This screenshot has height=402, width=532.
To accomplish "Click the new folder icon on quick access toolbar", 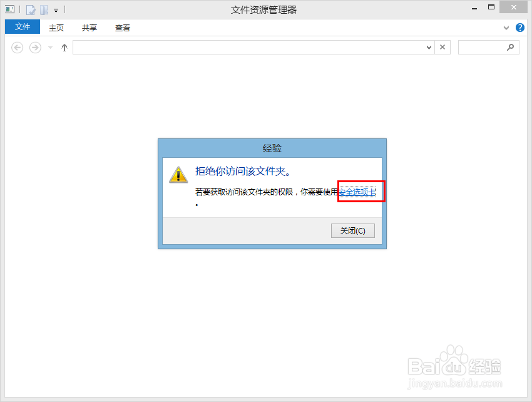I will (x=43, y=9).
